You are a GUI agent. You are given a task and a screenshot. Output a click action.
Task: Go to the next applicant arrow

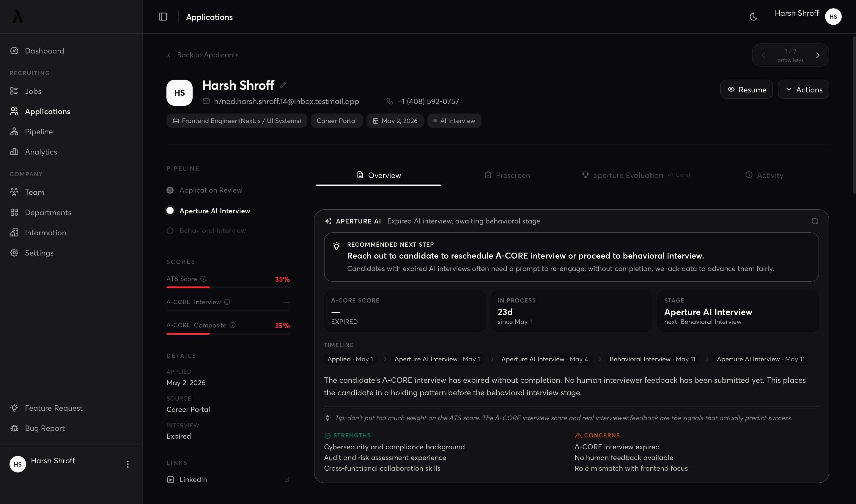click(x=818, y=55)
